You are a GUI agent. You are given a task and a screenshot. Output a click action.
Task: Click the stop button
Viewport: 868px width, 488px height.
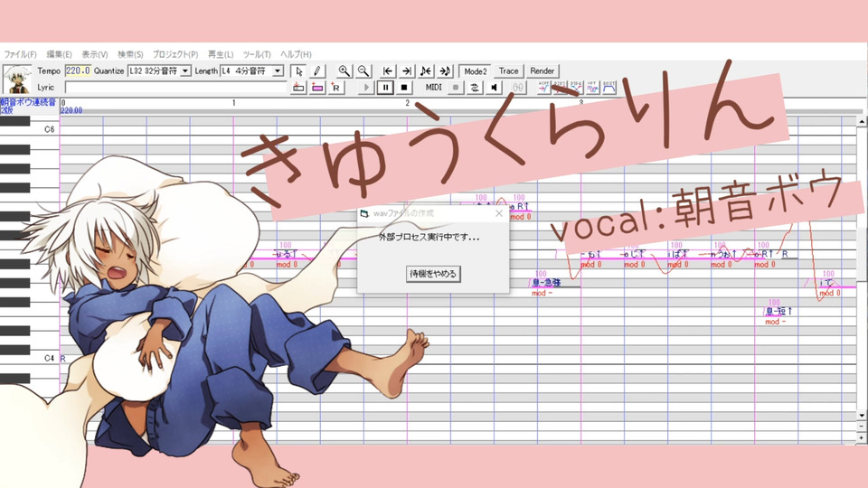[404, 88]
